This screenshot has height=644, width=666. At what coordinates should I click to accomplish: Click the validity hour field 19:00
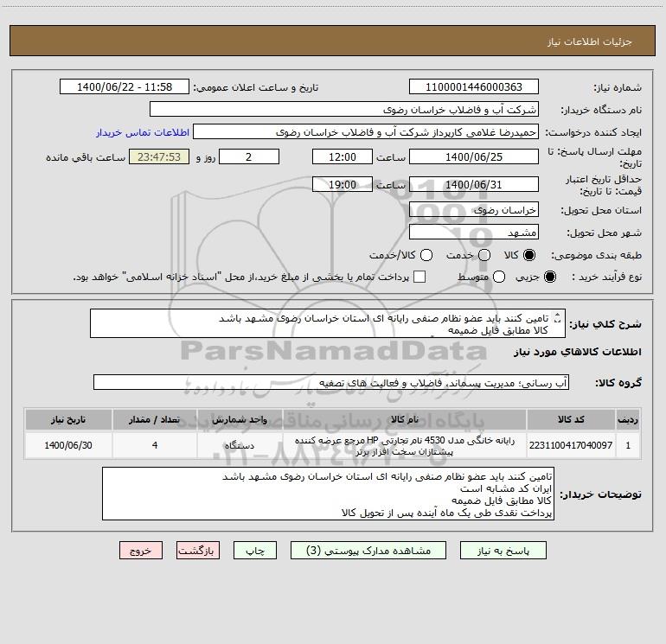(x=343, y=184)
